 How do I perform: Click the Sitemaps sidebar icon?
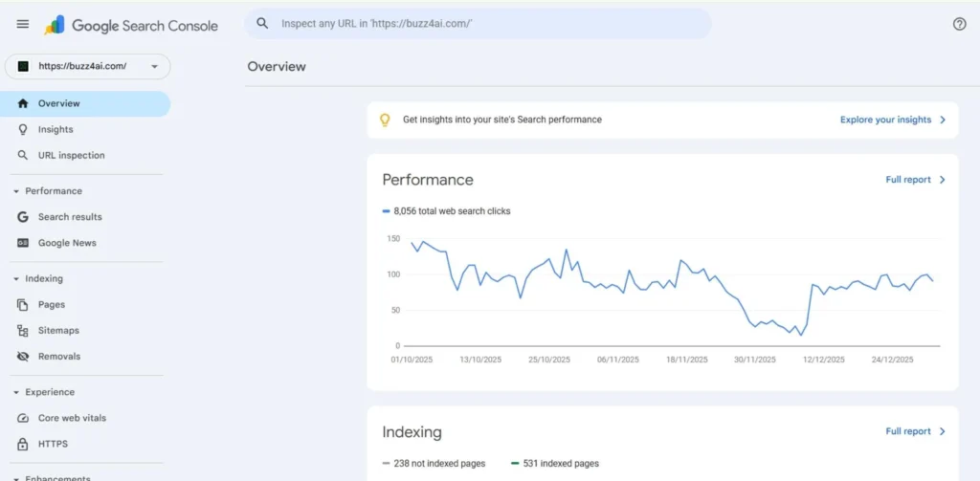23,331
